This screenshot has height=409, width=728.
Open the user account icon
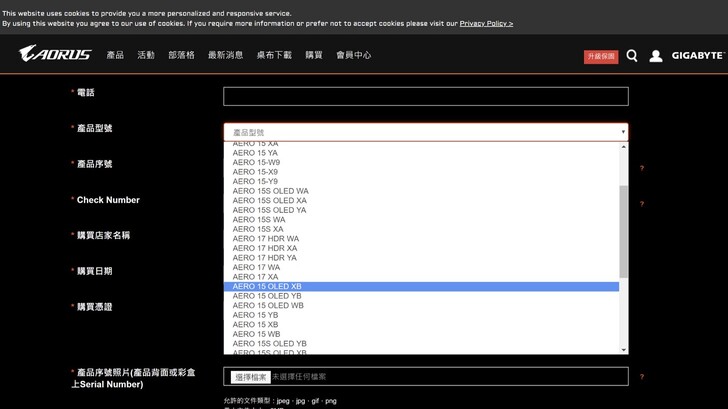(656, 56)
